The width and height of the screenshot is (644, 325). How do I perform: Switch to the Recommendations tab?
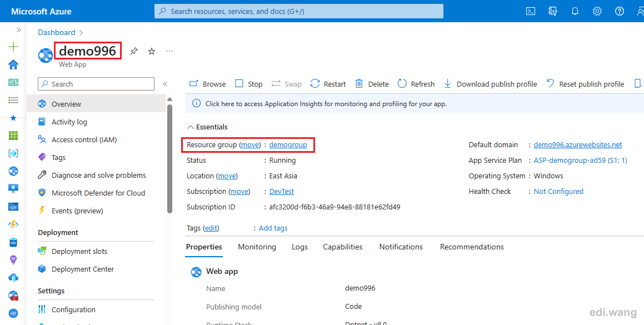coord(472,247)
